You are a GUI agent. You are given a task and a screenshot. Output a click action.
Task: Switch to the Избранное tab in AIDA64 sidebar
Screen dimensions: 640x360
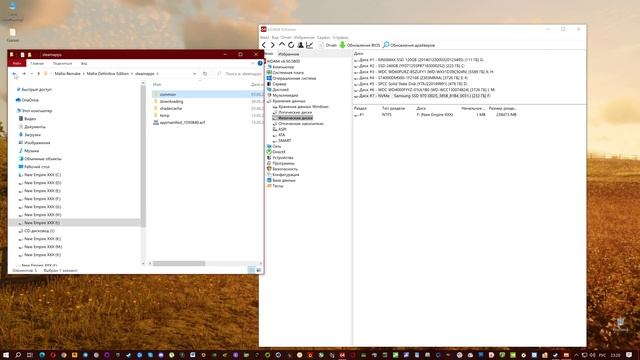click(x=289, y=54)
